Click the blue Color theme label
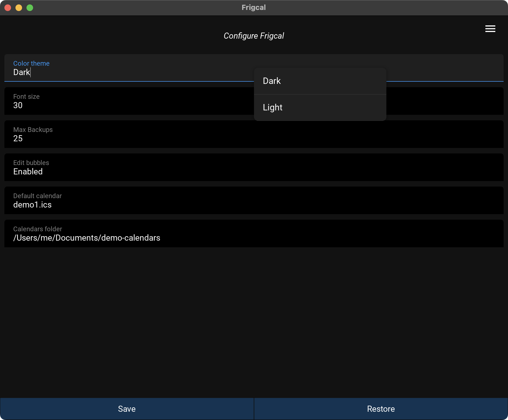Image resolution: width=508 pixels, height=420 pixels. (31, 63)
